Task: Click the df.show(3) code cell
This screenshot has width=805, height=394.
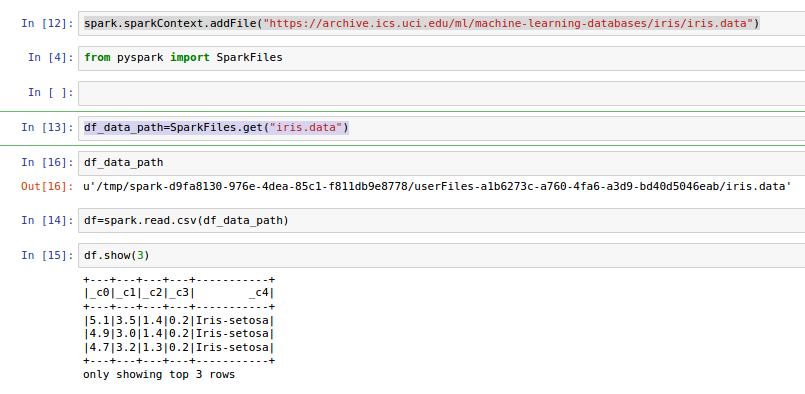Action: (442, 256)
